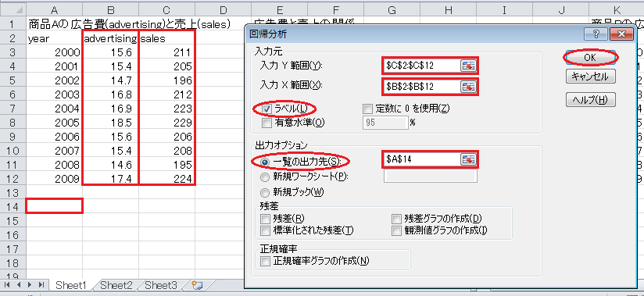Click new worksheet name field
The height and width of the screenshot is (296, 644).
[x=431, y=177]
